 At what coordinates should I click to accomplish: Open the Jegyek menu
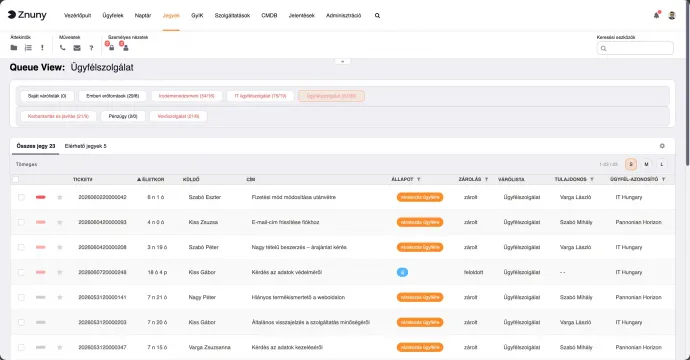171,15
